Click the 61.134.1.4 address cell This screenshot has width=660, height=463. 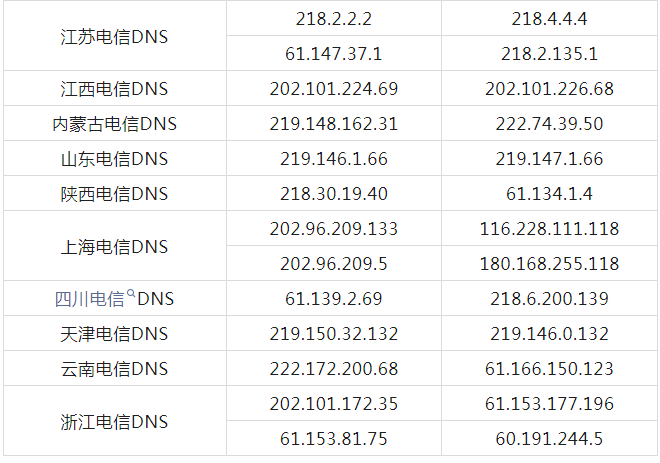(549, 194)
